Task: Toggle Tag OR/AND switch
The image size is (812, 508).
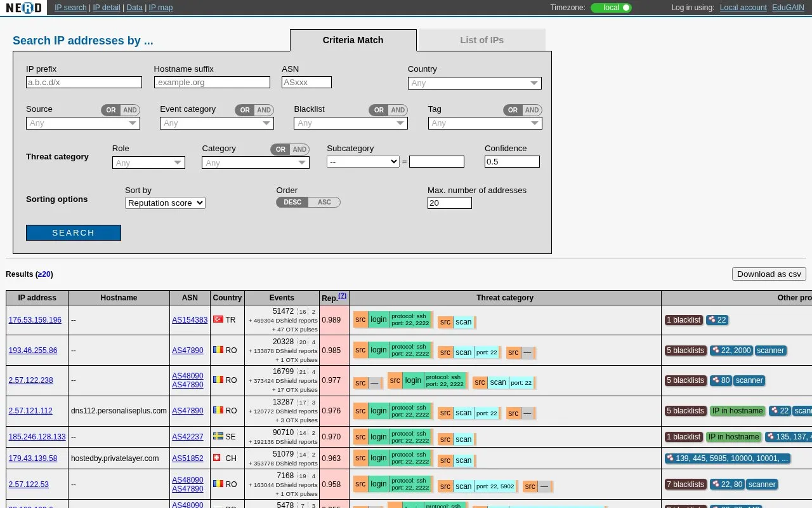Action: pyautogui.click(x=522, y=110)
